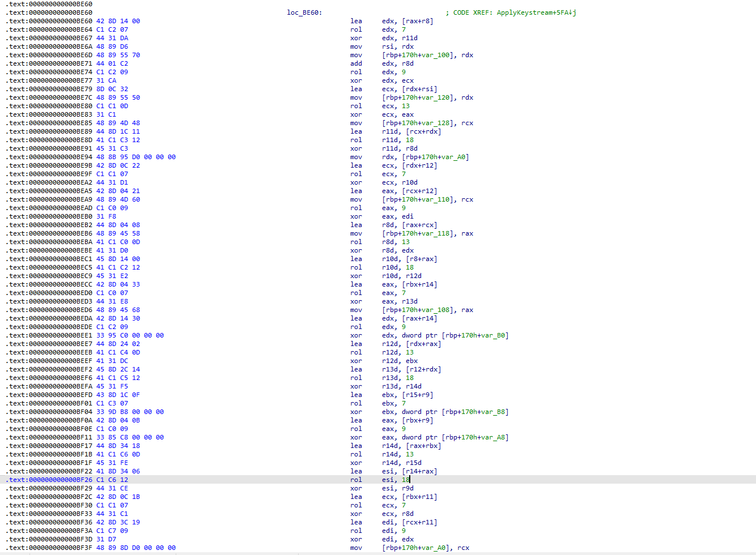Select var_128 in the mov instruction
This screenshot has height=555, width=756.
point(436,123)
